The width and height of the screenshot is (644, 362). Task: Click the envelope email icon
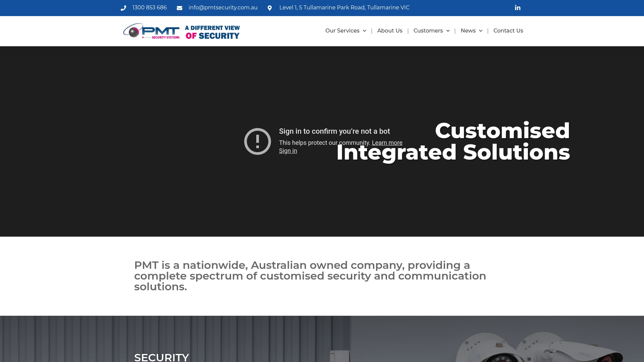pos(179,8)
